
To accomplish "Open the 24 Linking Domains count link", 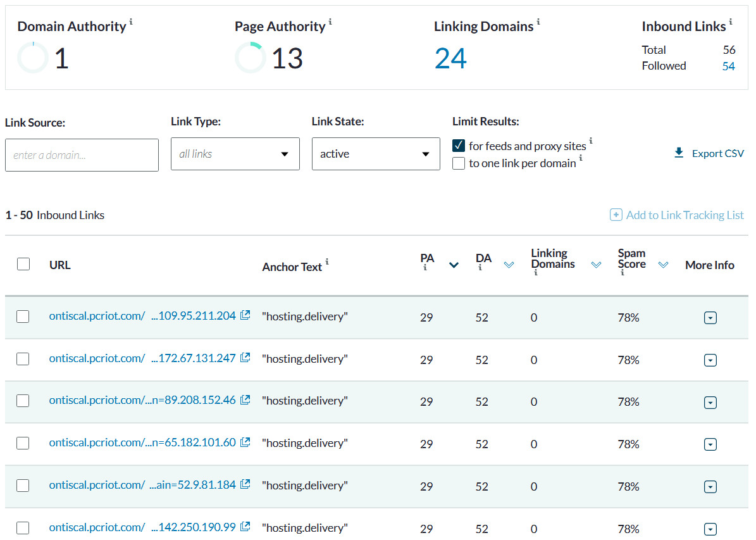I will click(450, 58).
